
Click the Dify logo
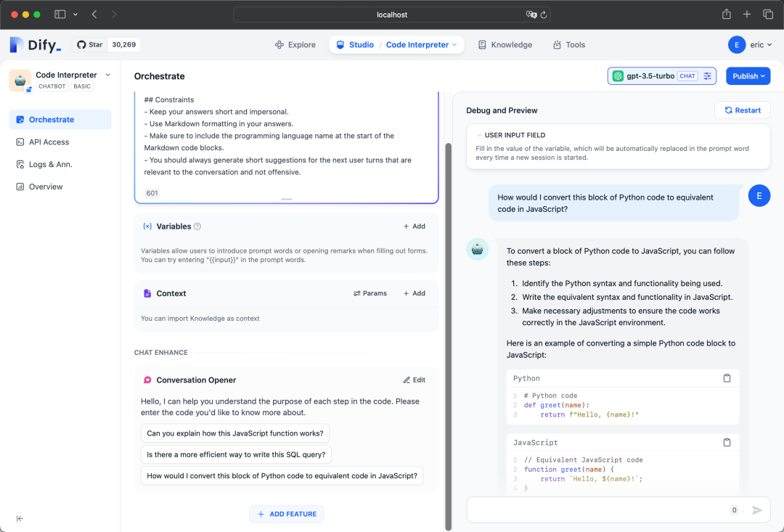[35, 45]
